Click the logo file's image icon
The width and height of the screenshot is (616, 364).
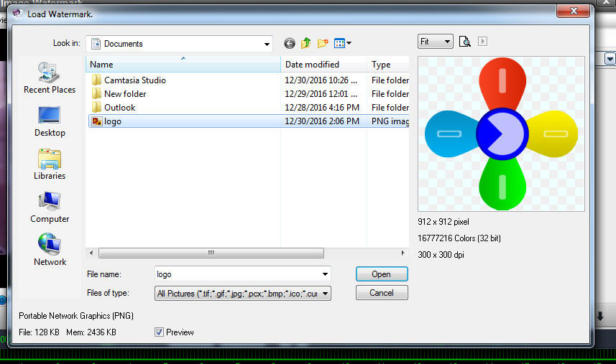96,121
